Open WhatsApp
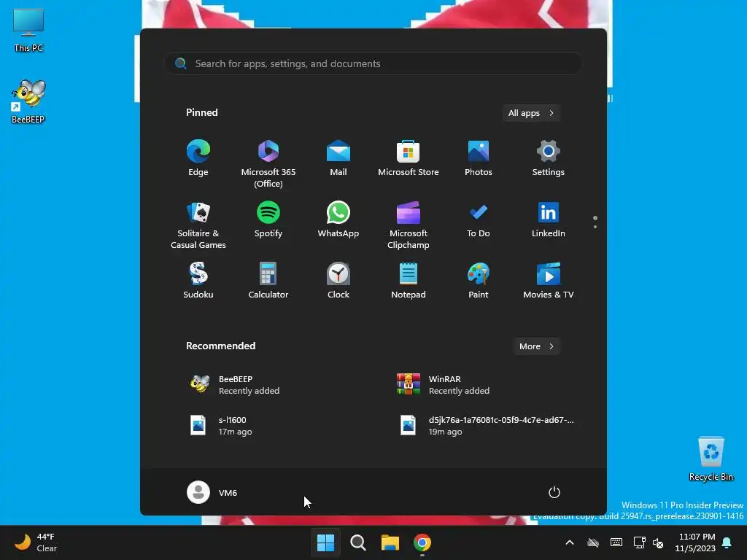 (x=338, y=220)
